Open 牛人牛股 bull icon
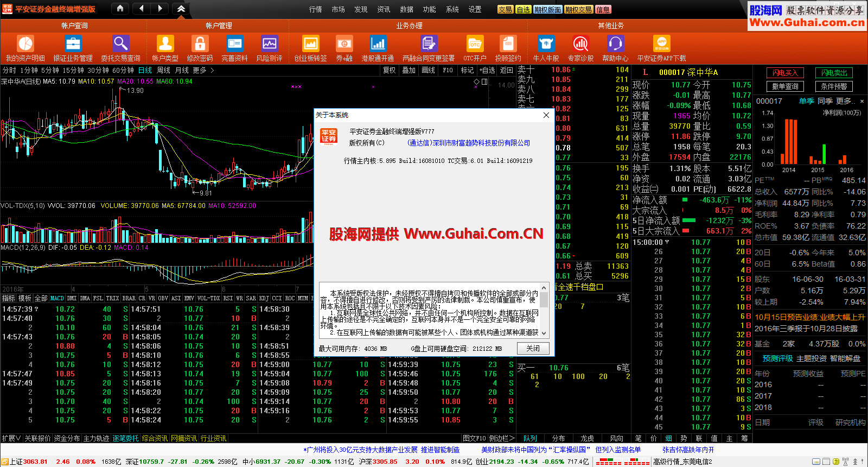This screenshot has height=467, width=868. (546, 44)
